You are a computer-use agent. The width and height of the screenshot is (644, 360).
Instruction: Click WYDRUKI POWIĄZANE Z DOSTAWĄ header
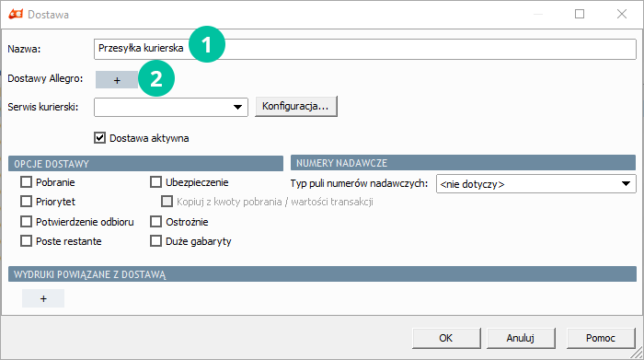tap(322, 274)
